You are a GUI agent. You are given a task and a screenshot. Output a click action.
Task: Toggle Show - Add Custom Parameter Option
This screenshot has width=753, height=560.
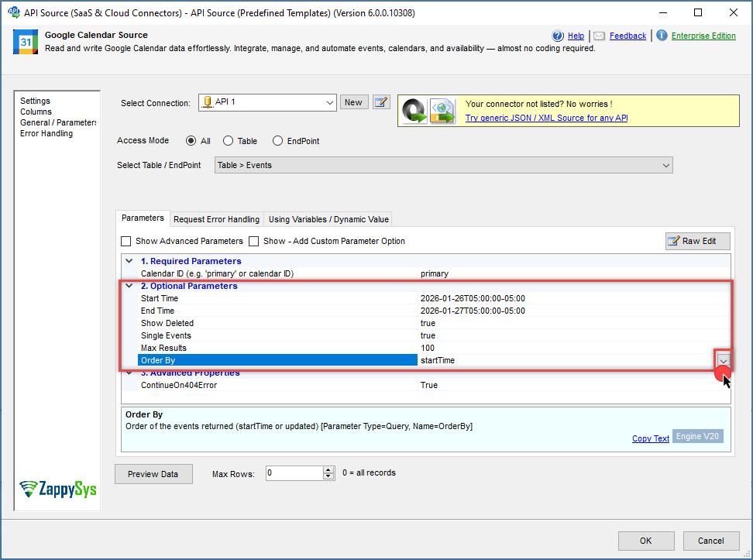point(254,241)
